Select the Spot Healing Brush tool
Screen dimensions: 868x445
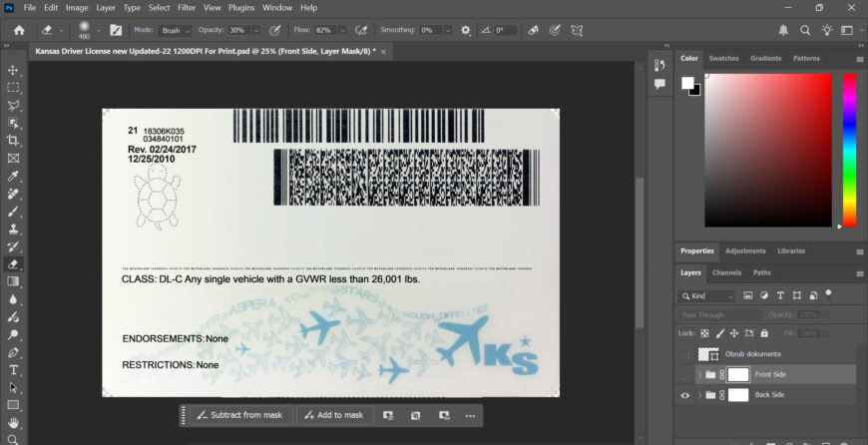point(13,194)
